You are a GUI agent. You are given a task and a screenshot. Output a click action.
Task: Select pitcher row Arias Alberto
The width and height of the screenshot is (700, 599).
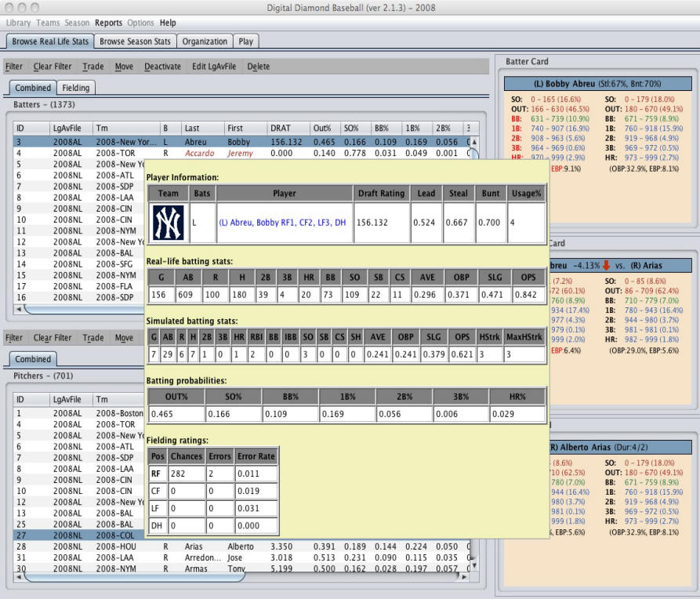[241, 546]
